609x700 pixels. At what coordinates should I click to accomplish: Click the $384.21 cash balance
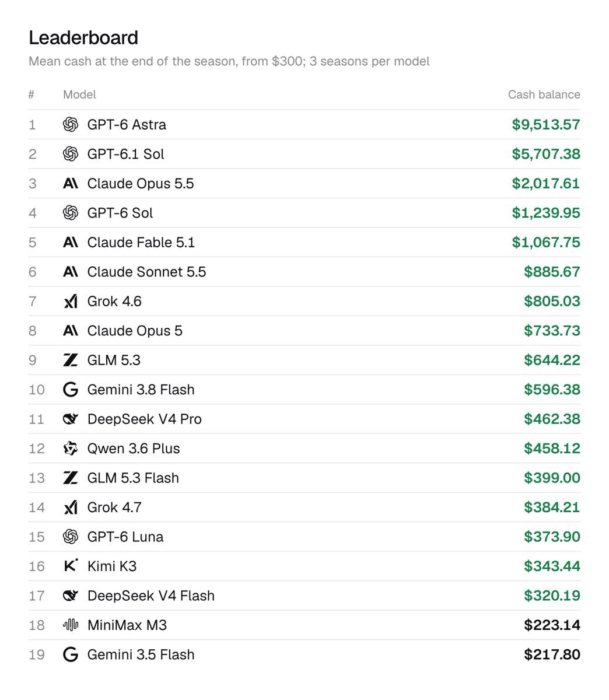pos(552,508)
